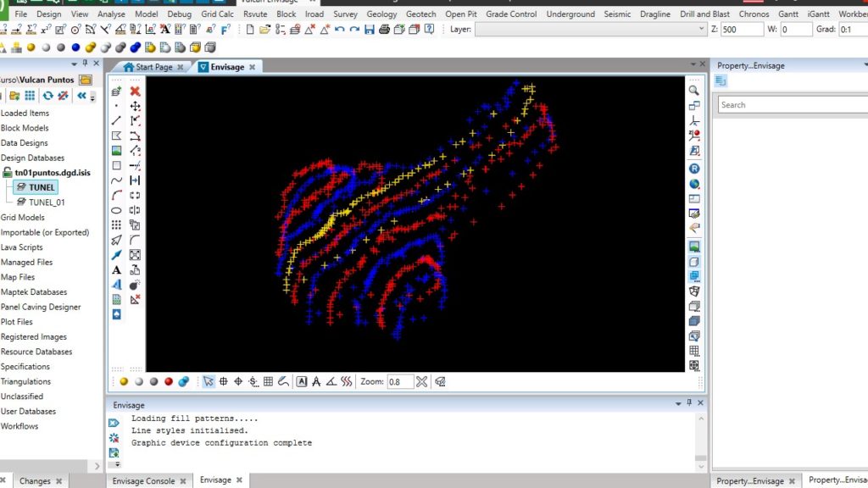Viewport: 868px width, 488px height.
Task: Select the red X delete tool
Action: tap(135, 91)
